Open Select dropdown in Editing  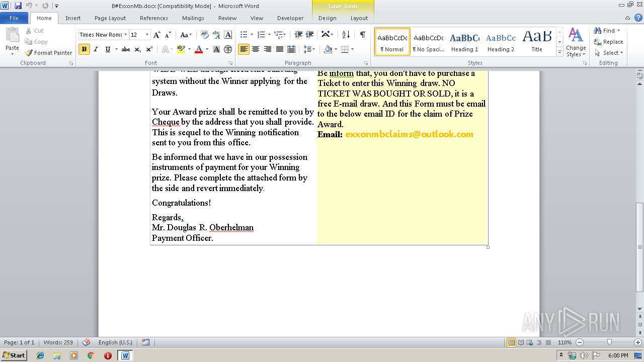coord(609,53)
